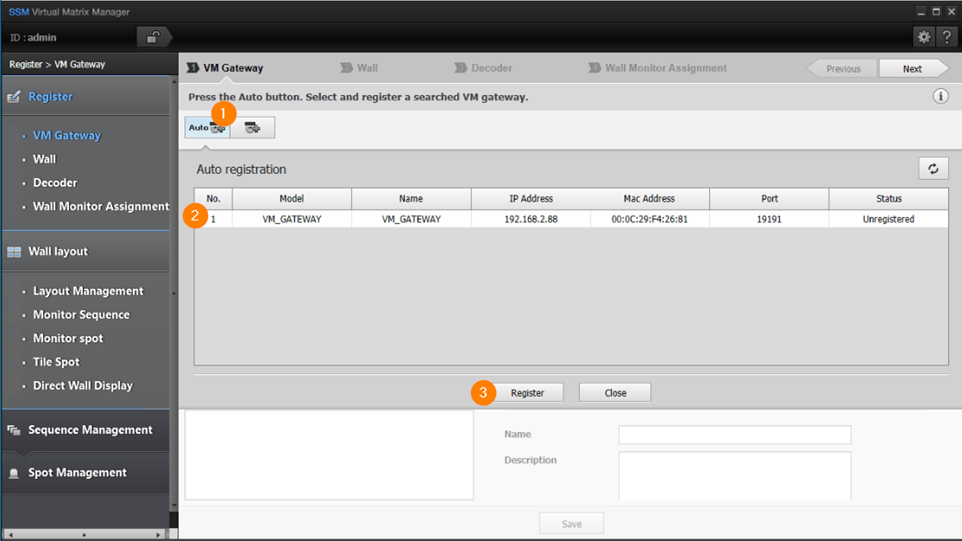Click the Model column header
This screenshot has height=541, width=962.
(291, 199)
